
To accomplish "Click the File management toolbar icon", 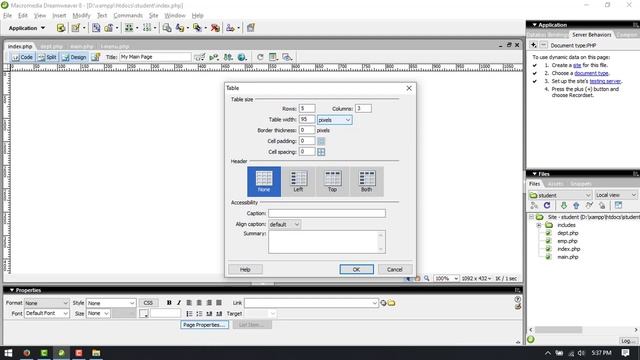I will point(228,57).
